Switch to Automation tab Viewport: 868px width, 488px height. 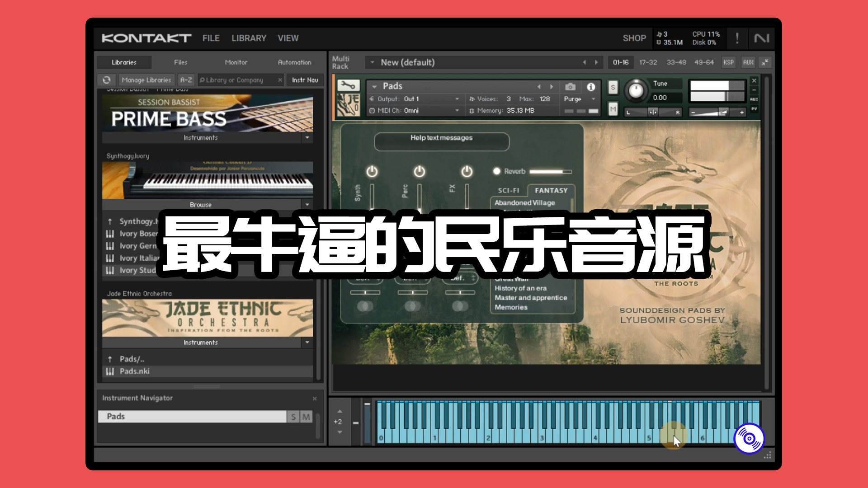294,62
